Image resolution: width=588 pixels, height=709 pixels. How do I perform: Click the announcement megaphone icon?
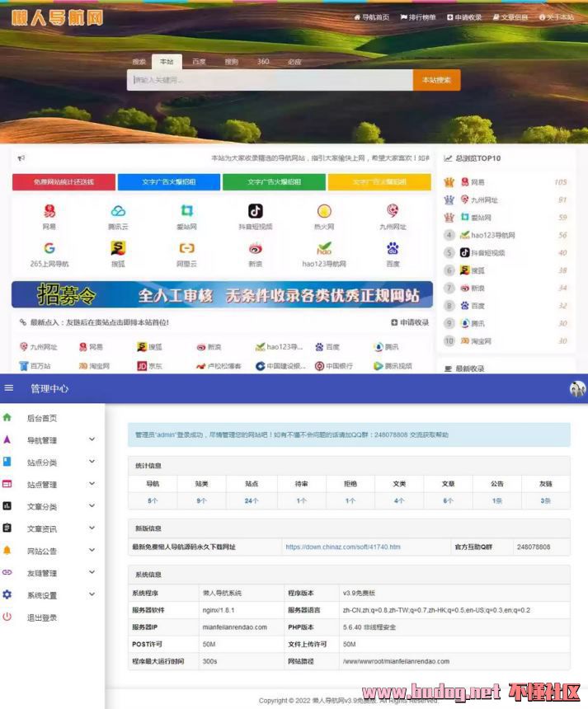(21, 158)
